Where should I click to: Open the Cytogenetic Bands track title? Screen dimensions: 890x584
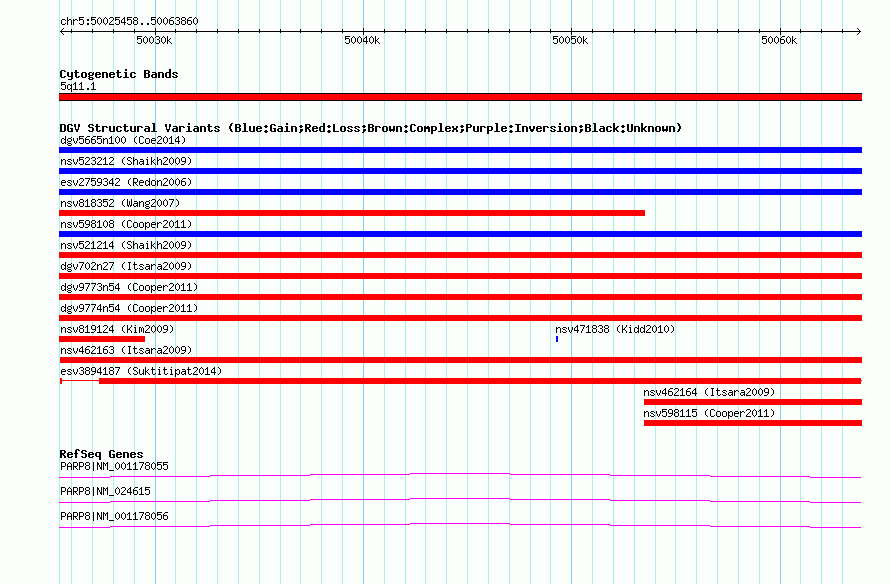point(119,74)
